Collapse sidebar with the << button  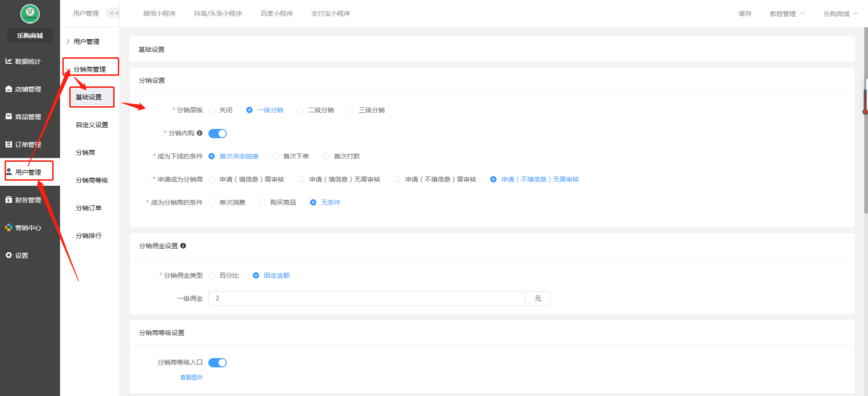114,13
